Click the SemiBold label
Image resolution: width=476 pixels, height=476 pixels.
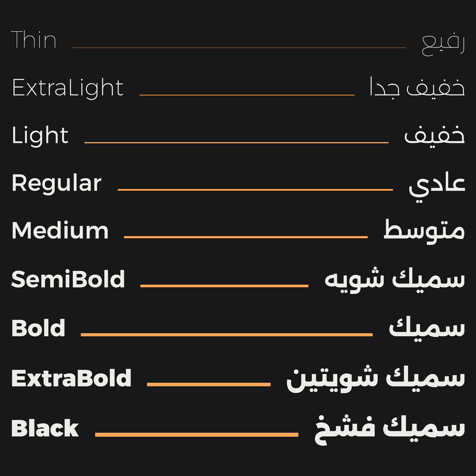(68, 279)
